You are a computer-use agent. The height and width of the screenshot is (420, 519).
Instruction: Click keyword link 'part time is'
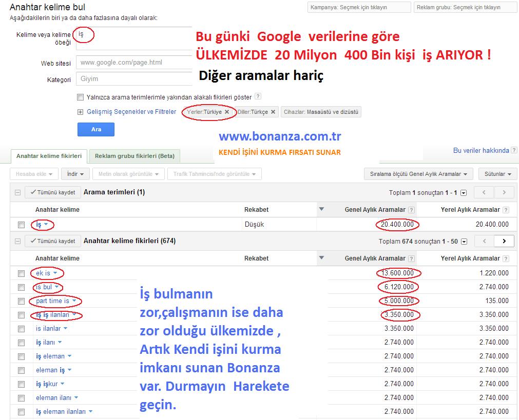53,301
